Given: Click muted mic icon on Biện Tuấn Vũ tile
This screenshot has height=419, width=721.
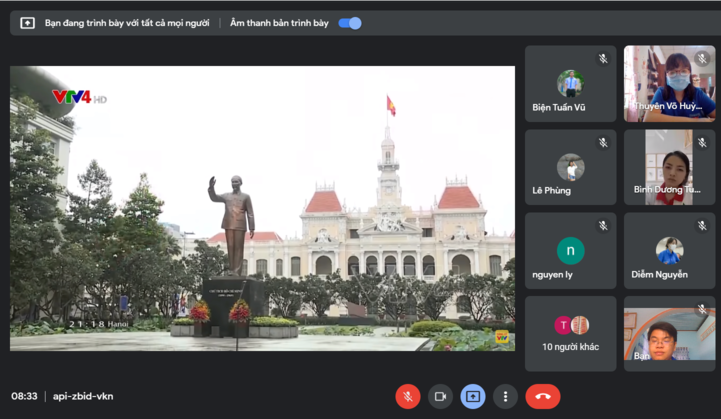Looking at the screenshot, I should coord(603,59).
